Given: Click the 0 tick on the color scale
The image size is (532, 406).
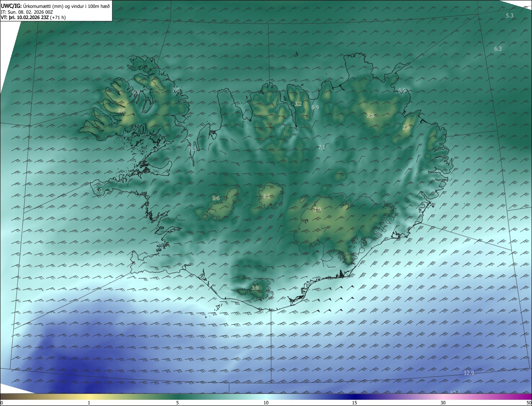Looking at the screenshot, I should pyautogui.click(x=2, y=403).
